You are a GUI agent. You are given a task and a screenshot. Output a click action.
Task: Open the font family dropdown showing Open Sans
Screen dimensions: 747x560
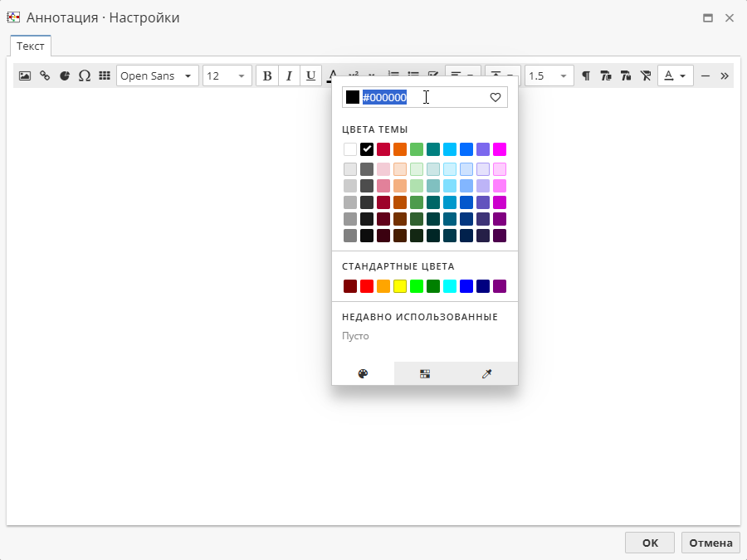pyautogui.click(x=157, y=75)
